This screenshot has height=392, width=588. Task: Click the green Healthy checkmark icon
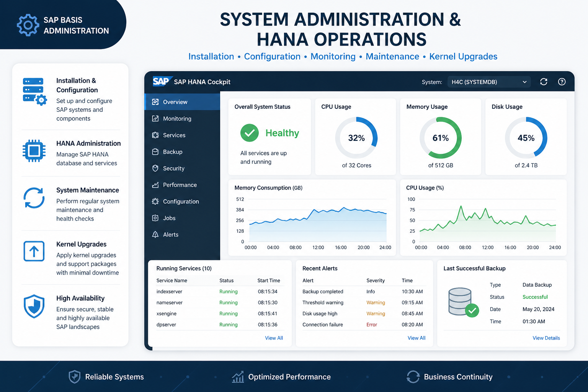(249, 133)
